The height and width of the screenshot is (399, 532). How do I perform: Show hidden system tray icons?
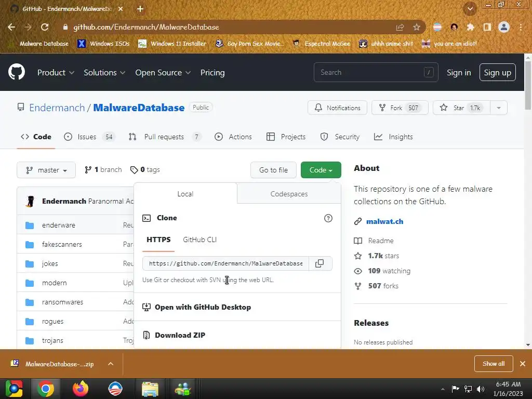[443, 389]
